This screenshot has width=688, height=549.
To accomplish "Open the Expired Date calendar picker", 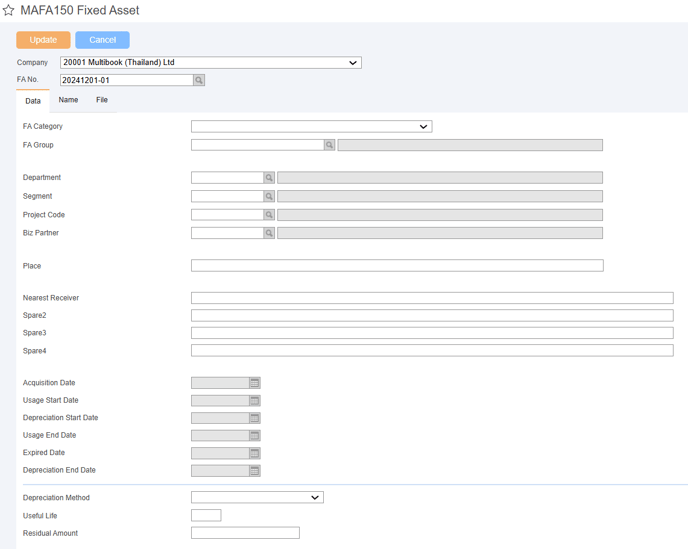I will click(254, 453).
